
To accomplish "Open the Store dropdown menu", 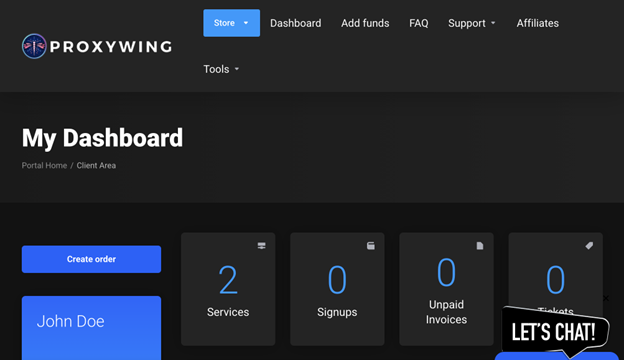I will pyautogui.click(x=232, y=23).
